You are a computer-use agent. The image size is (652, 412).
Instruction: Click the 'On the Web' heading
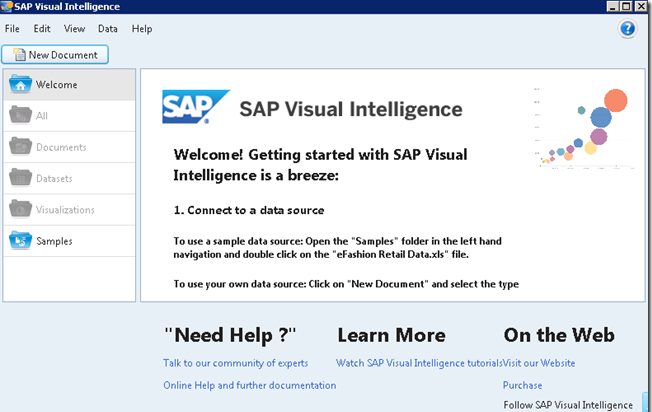[559, 335]
